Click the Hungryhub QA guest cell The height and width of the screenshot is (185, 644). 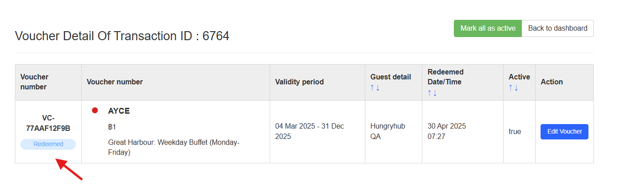click(383, 131)
